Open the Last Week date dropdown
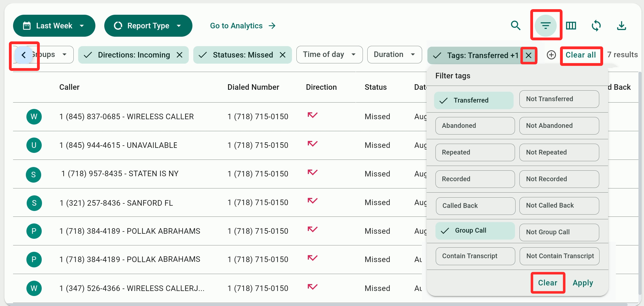Image resolution: width=644 pixels, height=306 pixels. point(54,26)
